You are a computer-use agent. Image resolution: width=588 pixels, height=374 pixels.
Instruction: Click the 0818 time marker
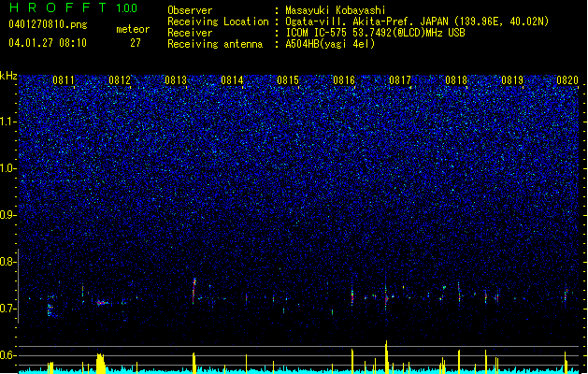[456, 80]
